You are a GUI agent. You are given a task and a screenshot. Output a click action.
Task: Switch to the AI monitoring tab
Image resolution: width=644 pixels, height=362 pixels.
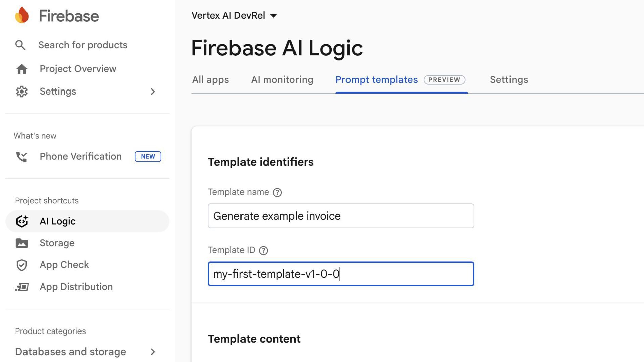[282, 80]
